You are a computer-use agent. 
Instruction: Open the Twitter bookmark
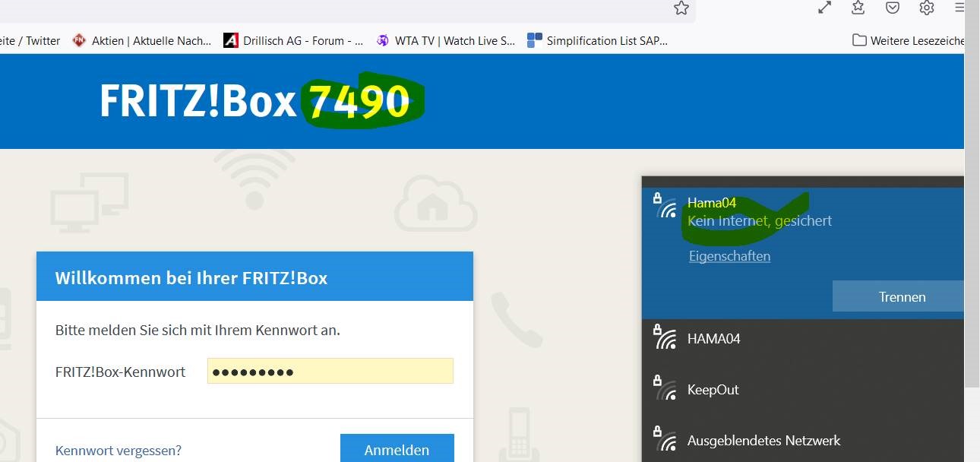[30, 41]
